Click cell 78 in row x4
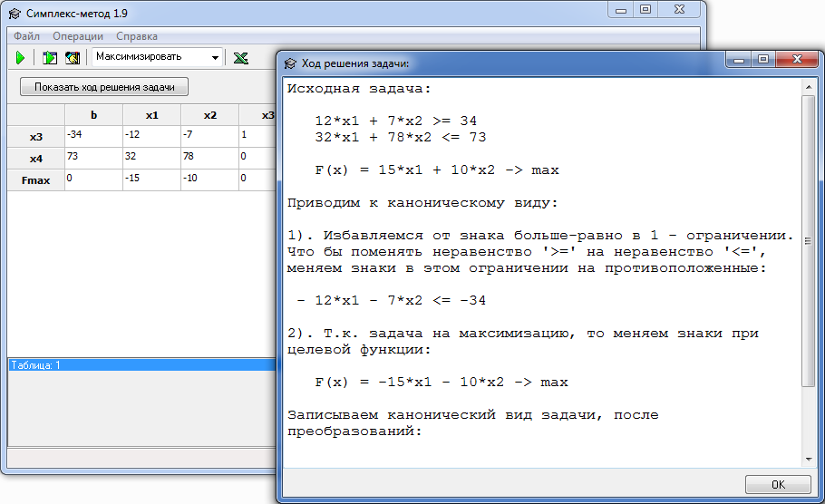 click(x=209, y=159)
